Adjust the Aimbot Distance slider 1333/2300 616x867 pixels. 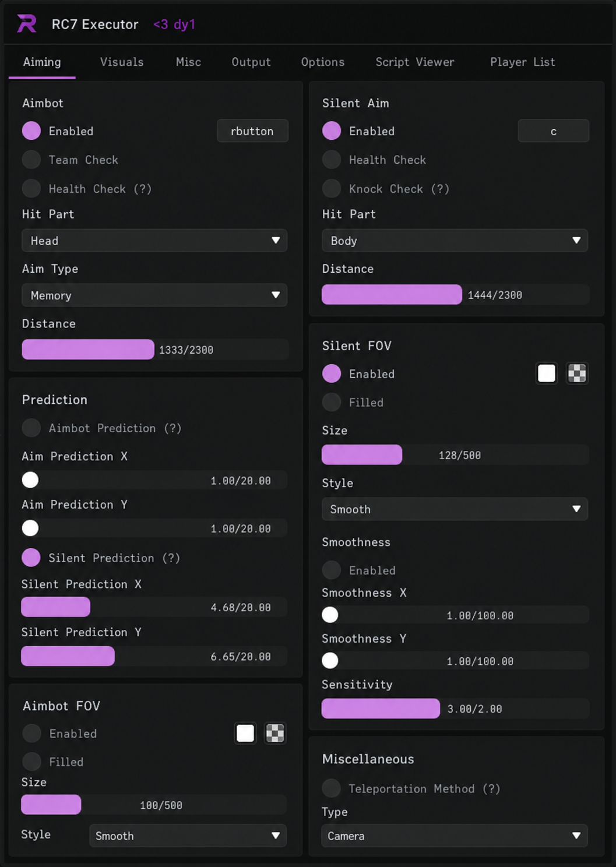point(155,350)
